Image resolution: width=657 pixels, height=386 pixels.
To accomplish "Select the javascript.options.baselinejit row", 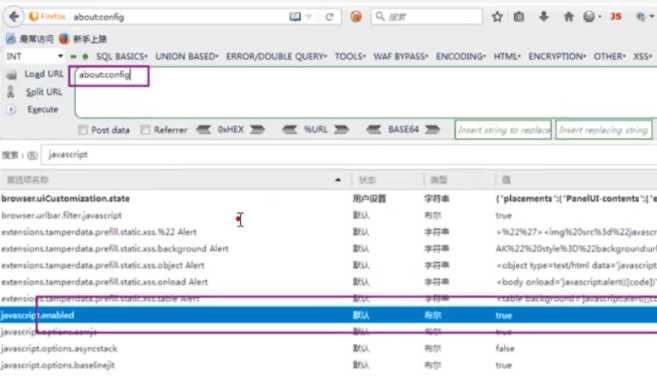I will tap(328, 365).
